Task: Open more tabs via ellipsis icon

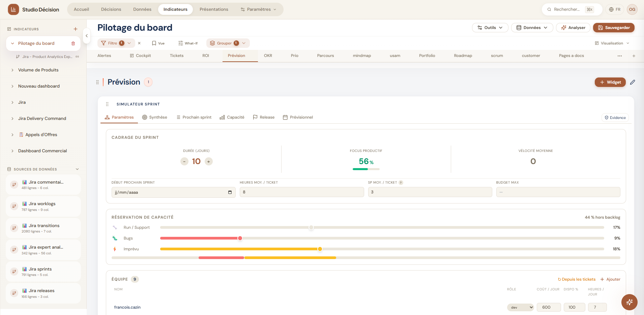Action: click(x=620, y=56)
